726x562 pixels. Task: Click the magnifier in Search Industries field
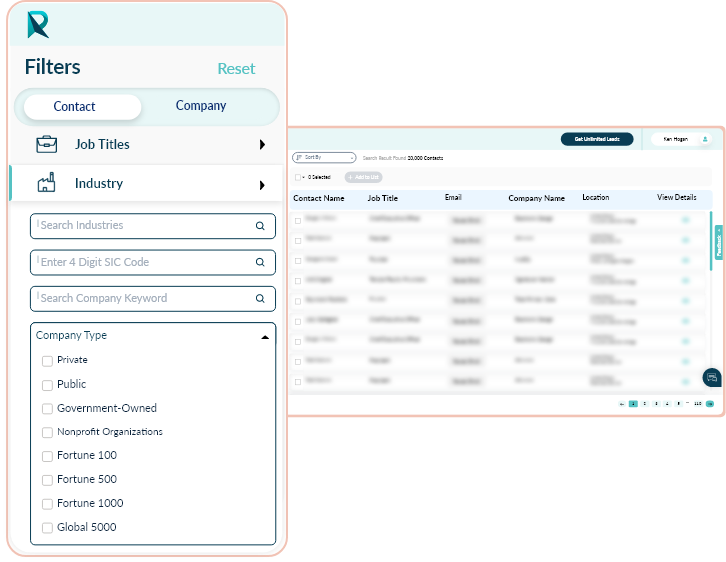[260, 226]
